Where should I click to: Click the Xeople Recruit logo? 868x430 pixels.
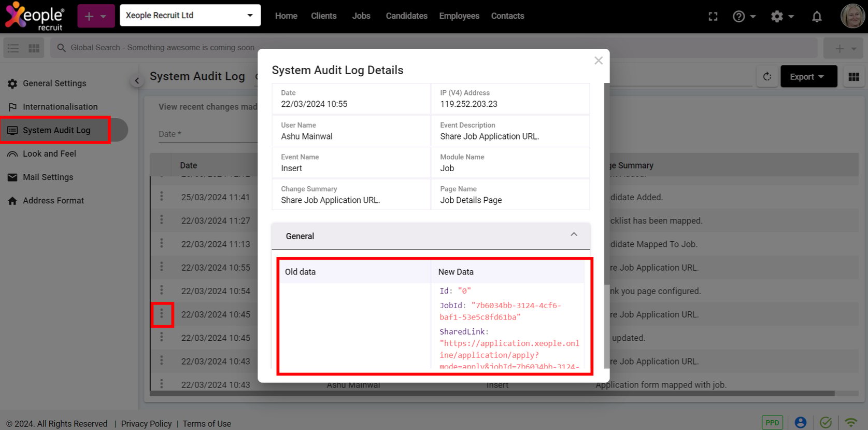pos(35,16)
